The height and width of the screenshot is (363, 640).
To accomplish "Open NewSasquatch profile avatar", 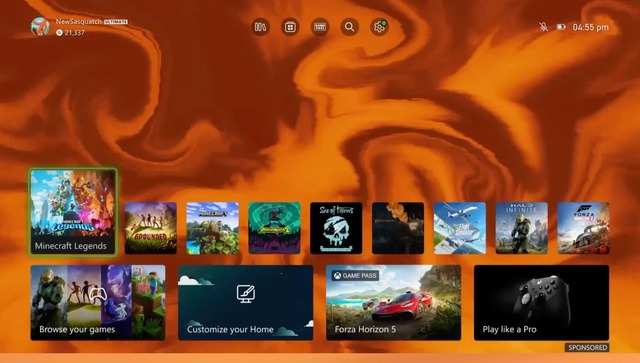I will (x=40, y=27).
